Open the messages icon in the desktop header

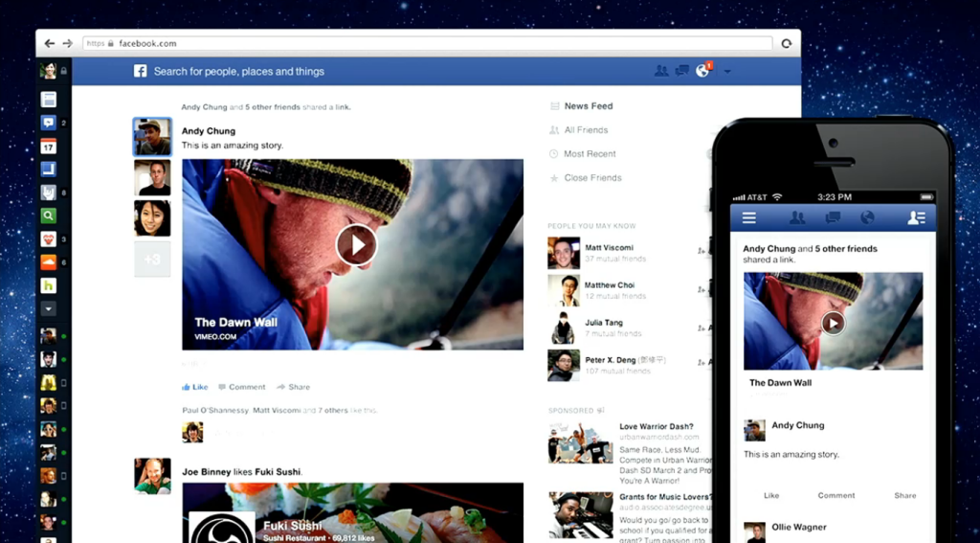pyautogui.click(x=682, y=70)
